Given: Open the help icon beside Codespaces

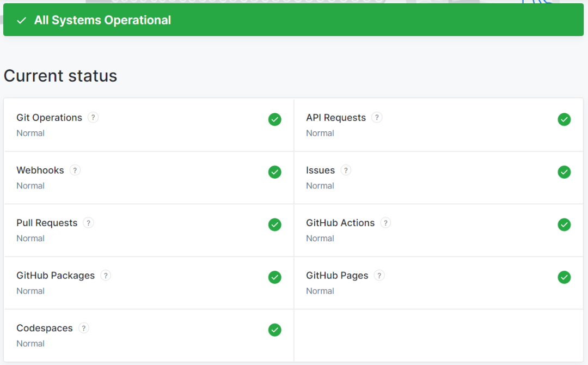Looking at the screenshot, I should point(84,328).
